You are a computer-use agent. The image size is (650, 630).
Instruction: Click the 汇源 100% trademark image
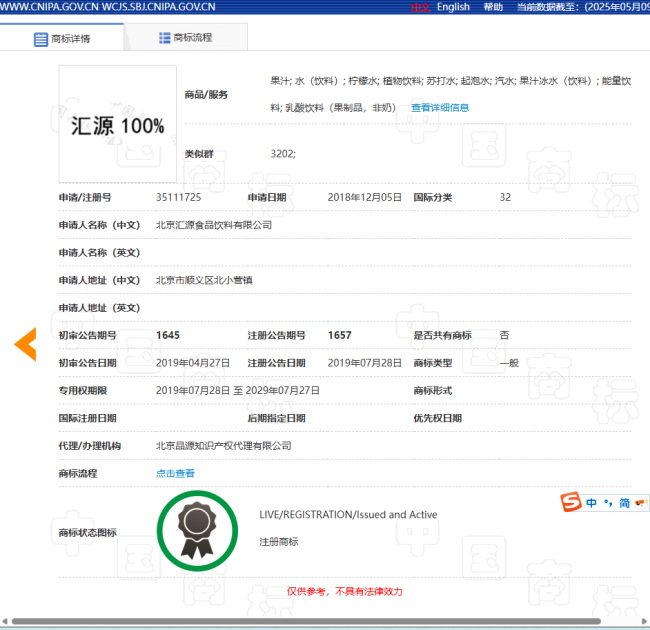117,125
